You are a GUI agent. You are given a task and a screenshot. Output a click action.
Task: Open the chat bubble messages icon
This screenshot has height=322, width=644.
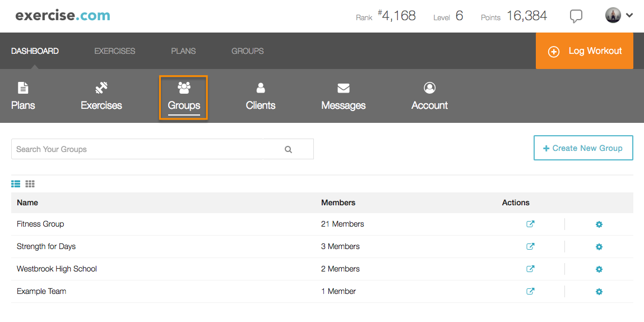click(577, 16)
